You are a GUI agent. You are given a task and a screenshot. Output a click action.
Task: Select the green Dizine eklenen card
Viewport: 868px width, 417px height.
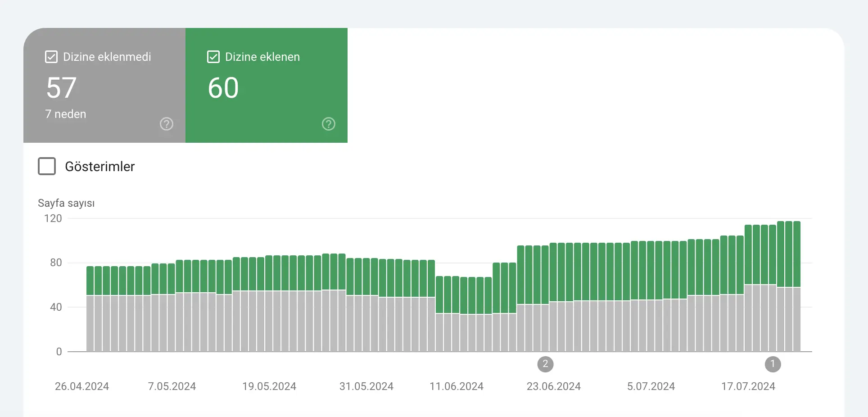click(x=267, y=86)
